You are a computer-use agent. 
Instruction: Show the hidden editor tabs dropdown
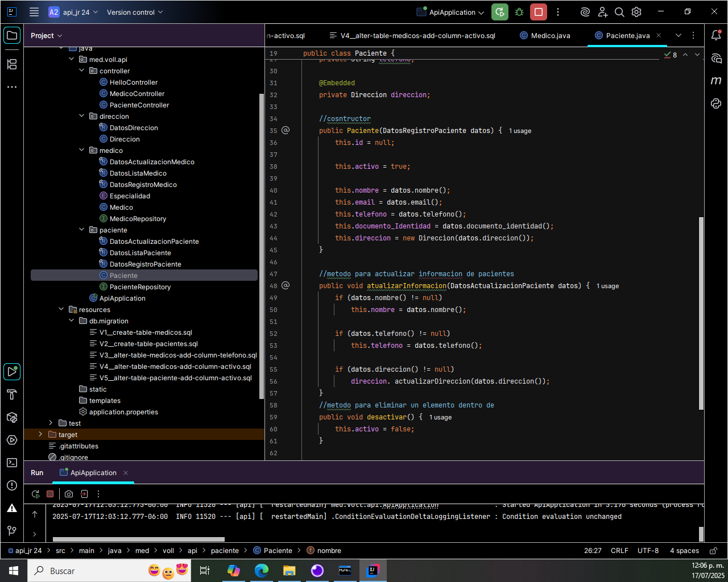(x=678, y=35)
